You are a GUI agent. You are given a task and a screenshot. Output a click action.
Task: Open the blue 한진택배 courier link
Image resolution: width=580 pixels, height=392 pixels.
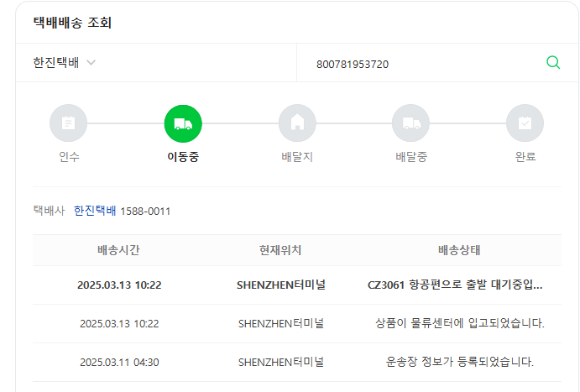(95, 211)
